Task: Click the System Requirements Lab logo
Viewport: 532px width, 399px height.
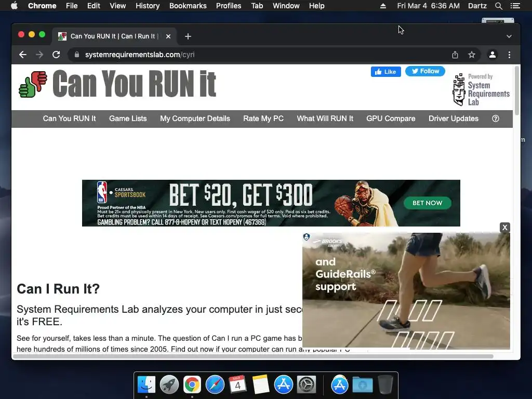Action: click(481, 89)
